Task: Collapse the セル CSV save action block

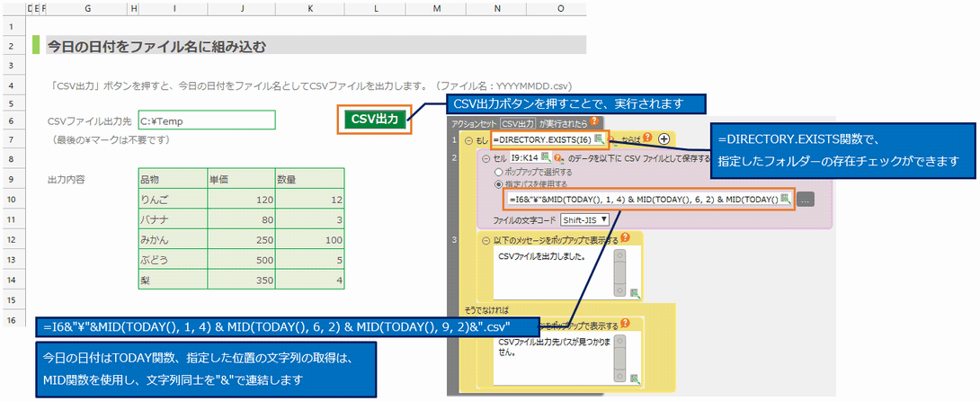Action: (x=486, y=158)
